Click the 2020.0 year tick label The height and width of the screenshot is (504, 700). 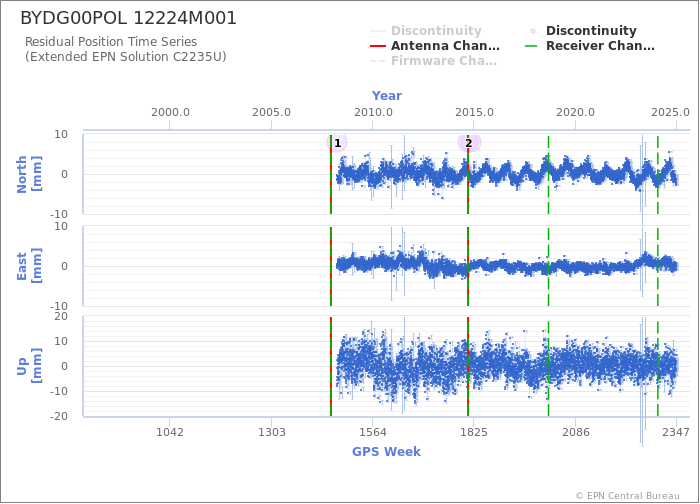coord(575,112)
